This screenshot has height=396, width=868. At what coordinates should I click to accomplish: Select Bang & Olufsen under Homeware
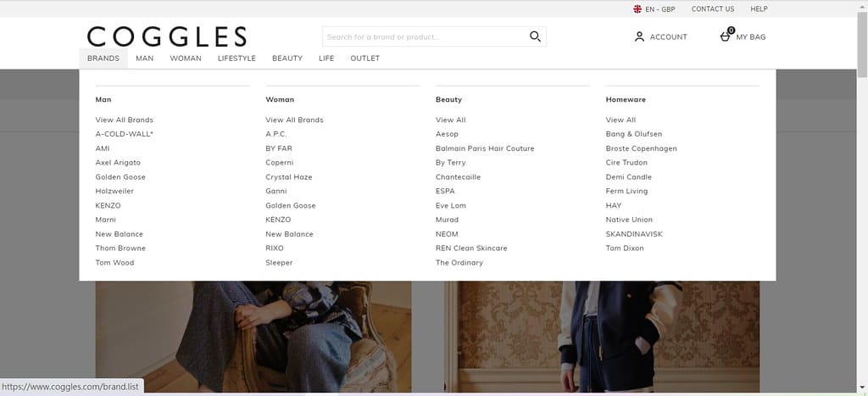click(634, 134)
